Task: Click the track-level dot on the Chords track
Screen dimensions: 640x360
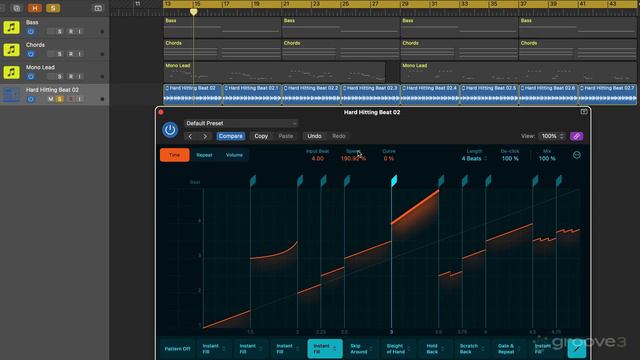Action: pos(102,54)
